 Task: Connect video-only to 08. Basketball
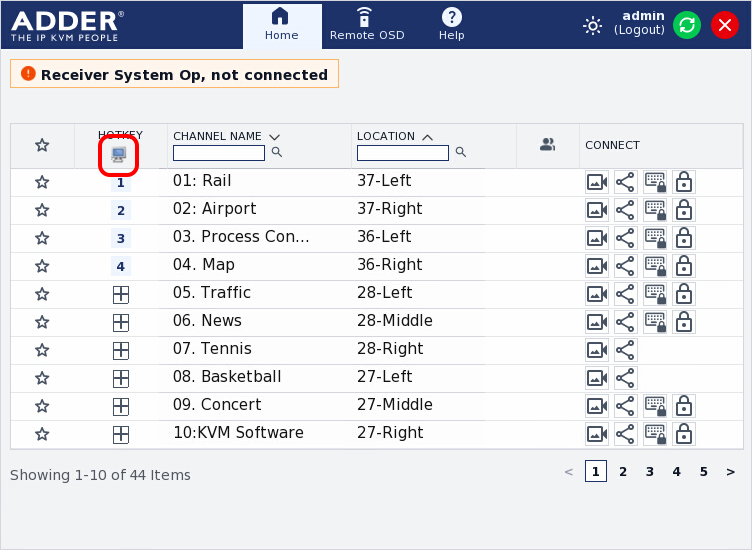coord(597,378)
